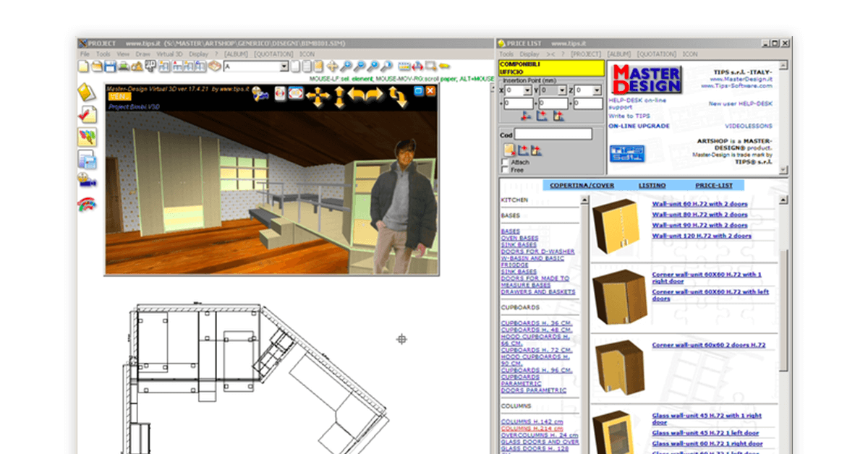Open the File menu in Project window
Viewport: 868px width, 454px height.
[x=85, y=54]
